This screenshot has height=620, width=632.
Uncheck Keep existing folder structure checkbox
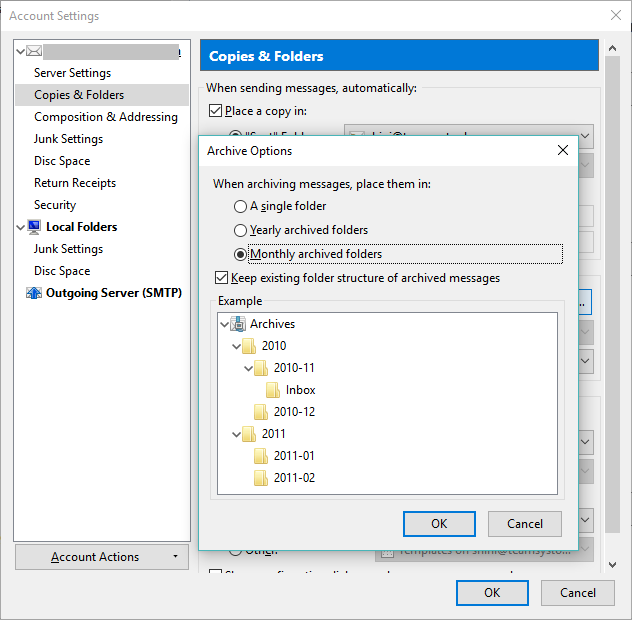coord(222,278)
